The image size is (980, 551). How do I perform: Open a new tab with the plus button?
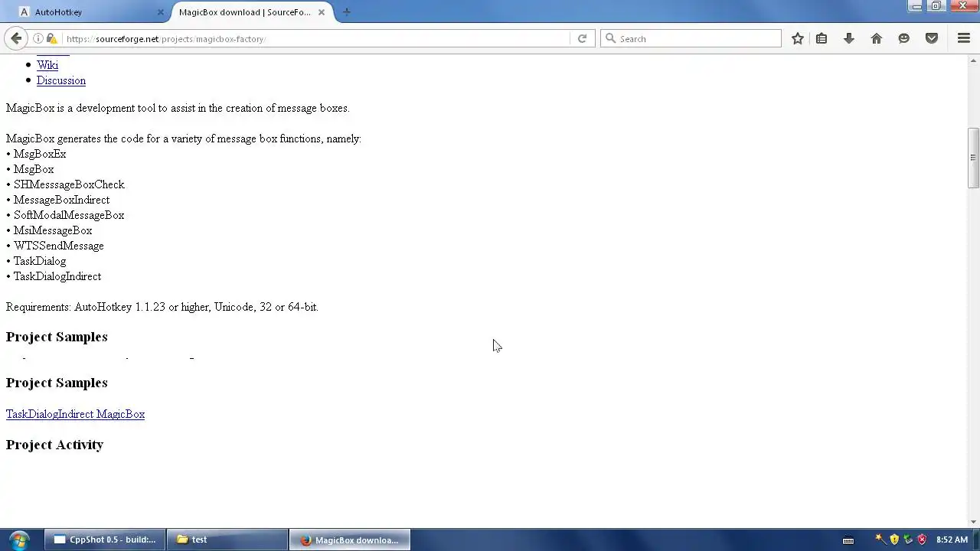[347, 11]
